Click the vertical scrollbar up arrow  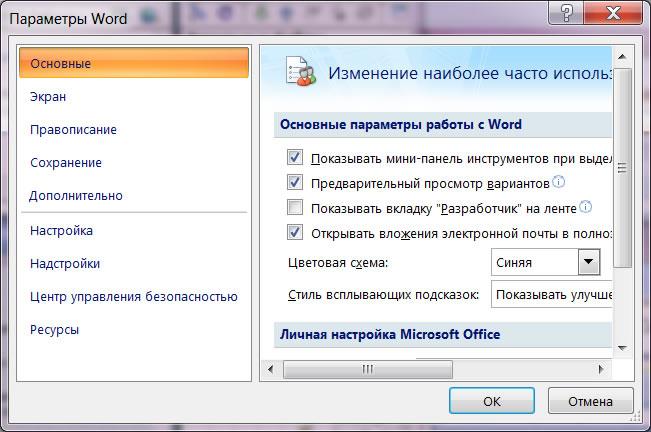(622, 57)
